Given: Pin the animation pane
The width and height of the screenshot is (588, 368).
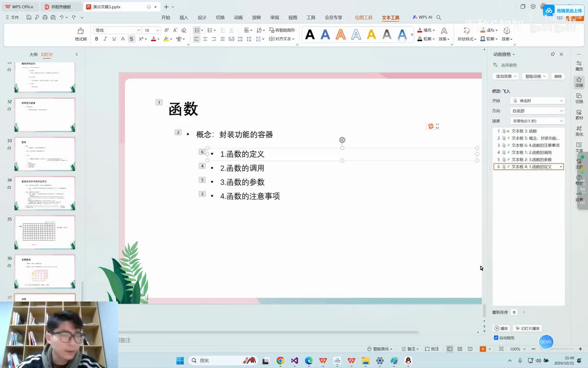Looking at the screenshot, I should click(553, 54).
